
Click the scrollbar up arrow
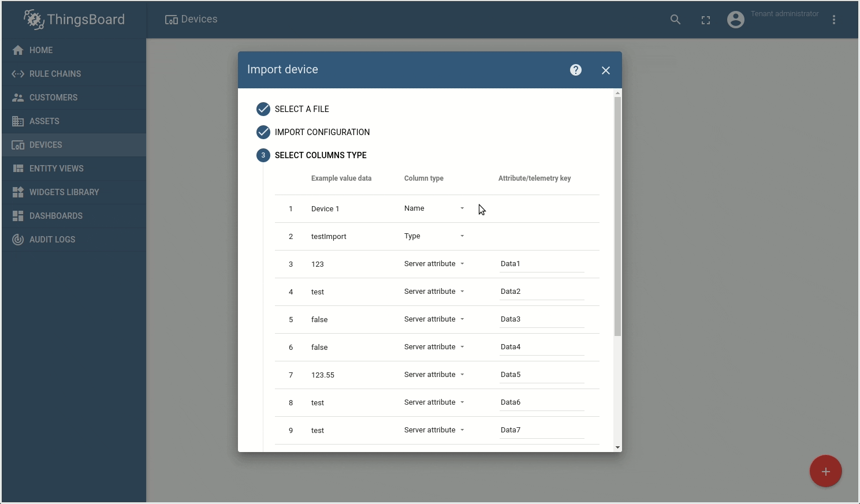pos(617,93)
